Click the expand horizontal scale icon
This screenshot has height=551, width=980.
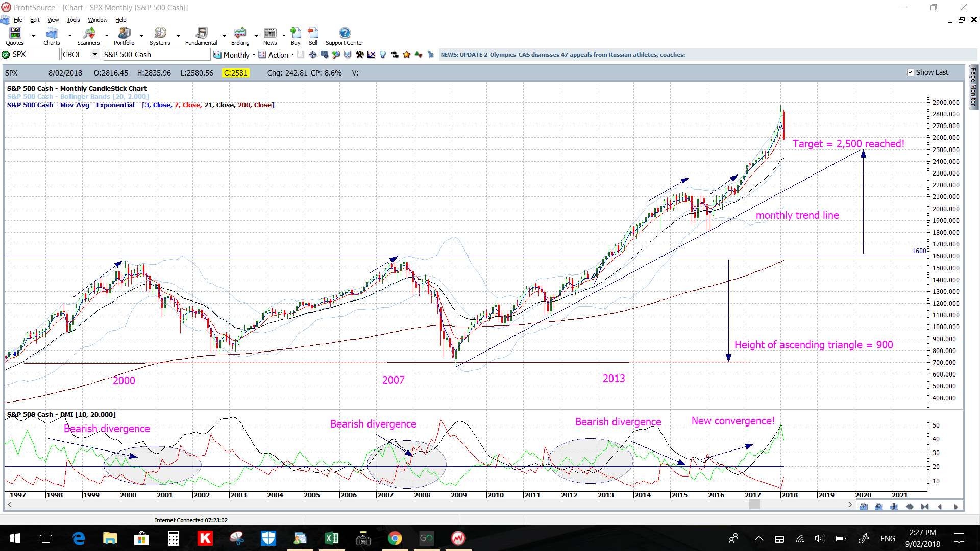(x=910, y=507)
